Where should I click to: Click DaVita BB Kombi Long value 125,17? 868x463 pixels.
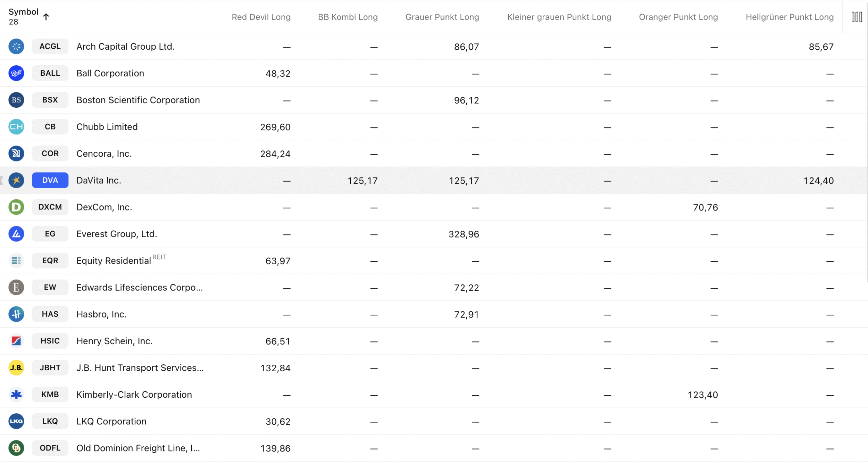point(362,181)
